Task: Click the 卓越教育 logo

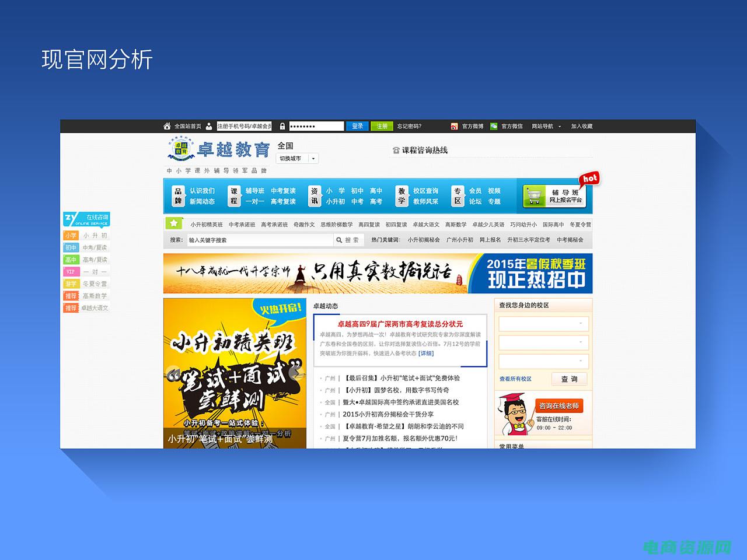Action: [218, 148]
